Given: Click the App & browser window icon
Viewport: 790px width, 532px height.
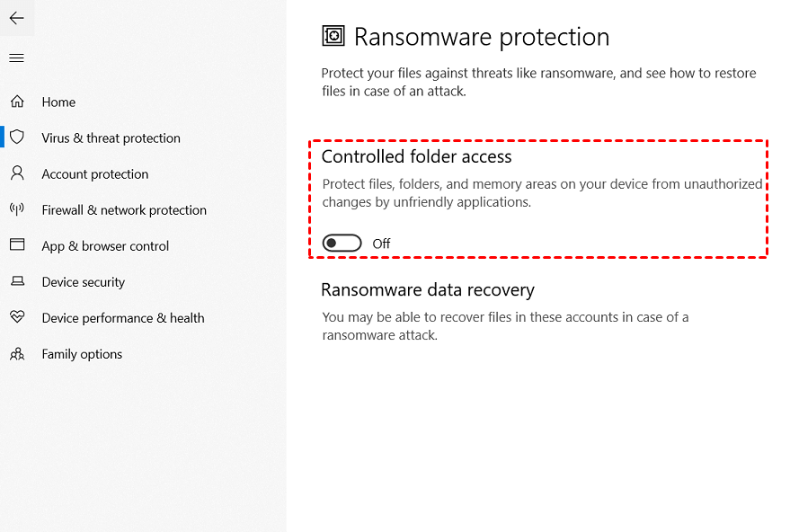Looking at the screenshot, I should [x=17, y=244].
